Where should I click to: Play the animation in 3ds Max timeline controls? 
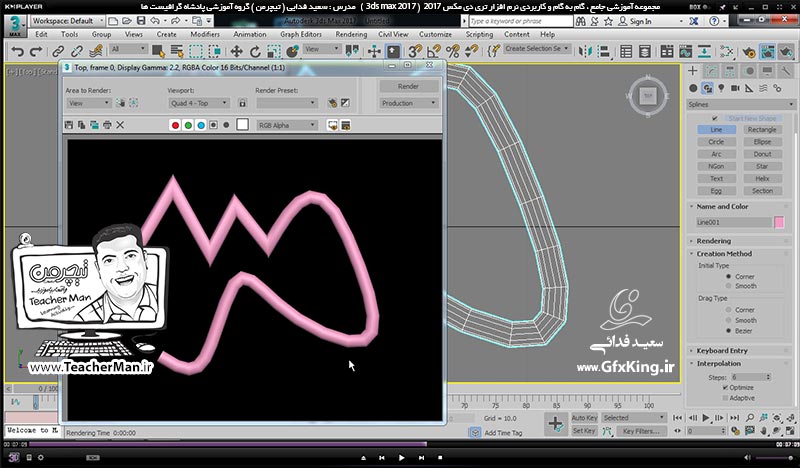pos(706,418)
